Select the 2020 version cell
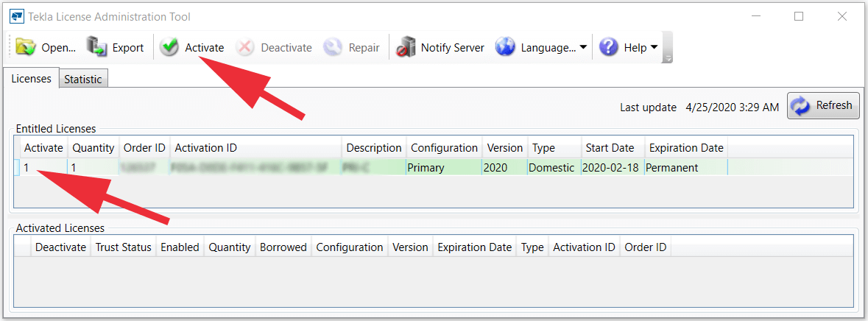This screenshot has height=321, width=868. 505,167
